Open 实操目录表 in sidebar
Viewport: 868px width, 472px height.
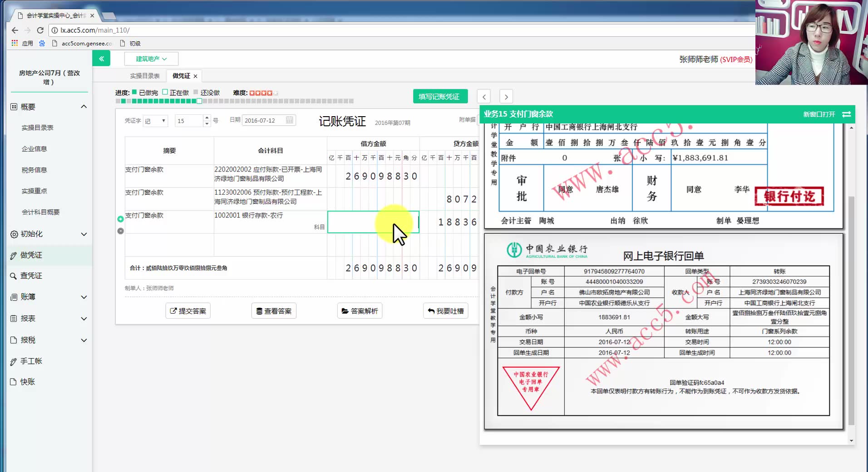coord(37,128)
